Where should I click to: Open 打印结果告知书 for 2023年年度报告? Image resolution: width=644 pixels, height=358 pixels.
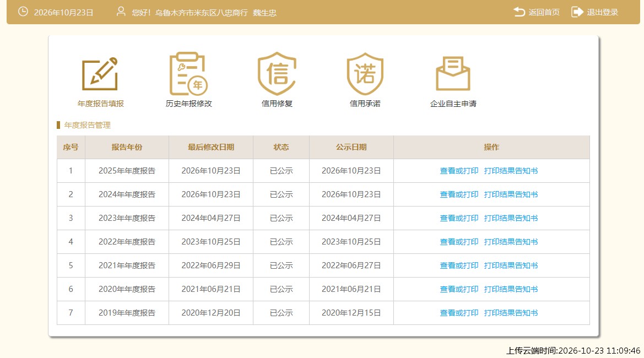(x=511, y=219)
